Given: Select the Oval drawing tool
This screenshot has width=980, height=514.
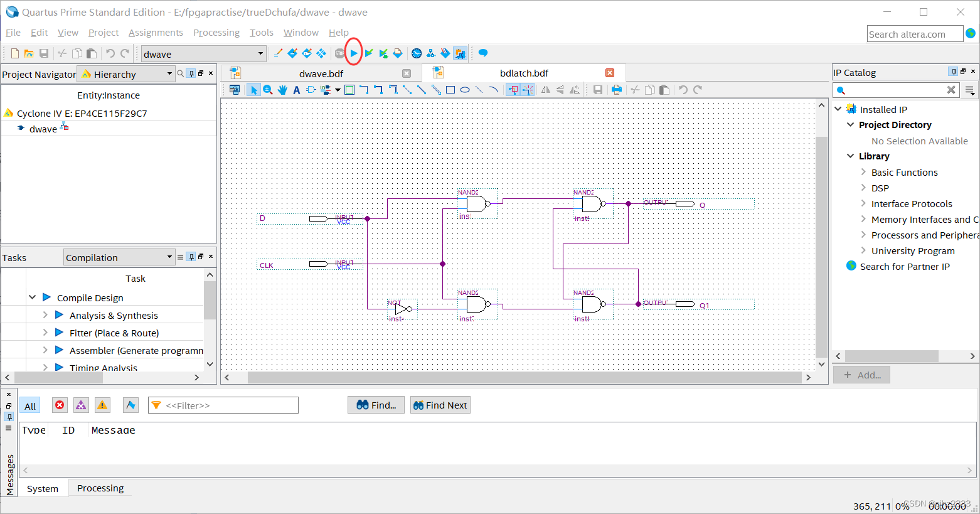Looking at the screenshot, I should point(465,90).
